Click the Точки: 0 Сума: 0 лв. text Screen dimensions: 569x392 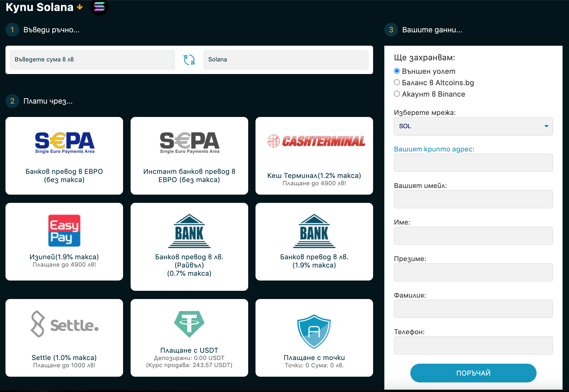tap(314, 365)
